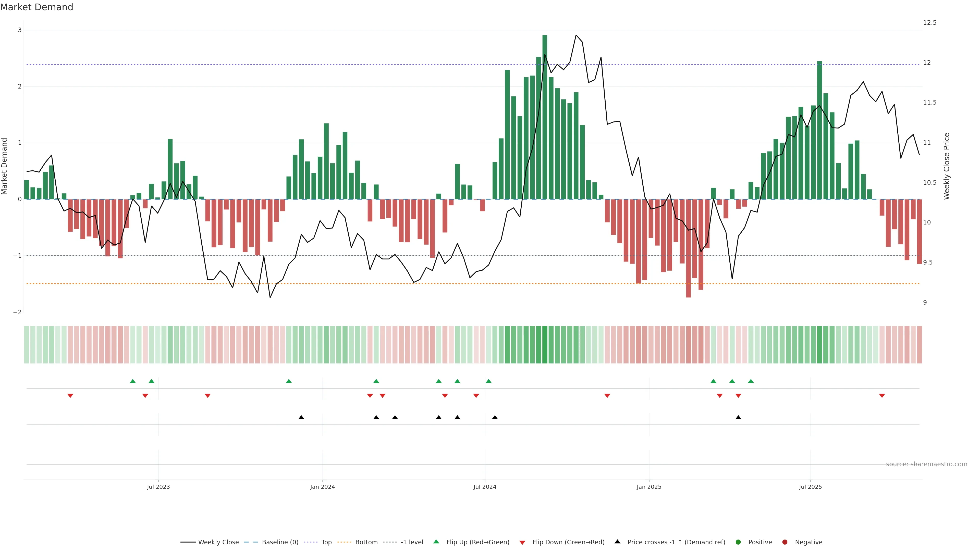This screenshot has width=980, height=551.
Task: Click the source sharemaestro.com text
Action: pos(926,464)
